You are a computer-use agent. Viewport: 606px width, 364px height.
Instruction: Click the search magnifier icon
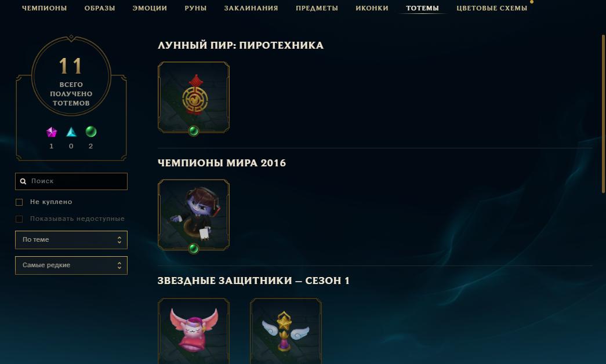(23, 181)
